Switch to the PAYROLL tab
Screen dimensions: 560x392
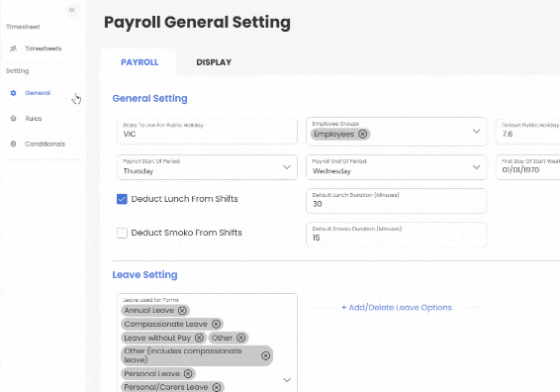(140, 62)
